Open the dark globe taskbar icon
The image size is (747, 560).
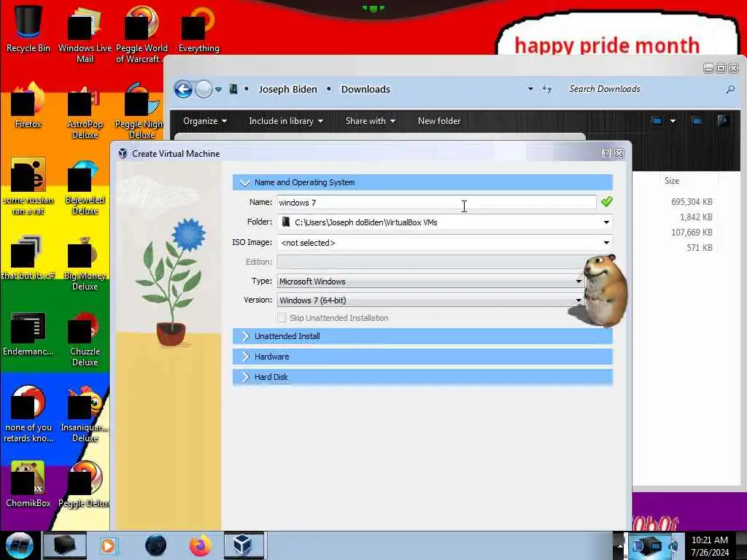pos(156,545)
